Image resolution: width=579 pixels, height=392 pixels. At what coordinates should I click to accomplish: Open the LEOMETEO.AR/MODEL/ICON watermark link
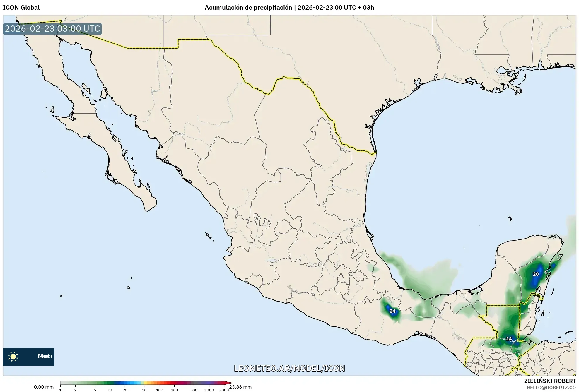[x=289, y=368]
